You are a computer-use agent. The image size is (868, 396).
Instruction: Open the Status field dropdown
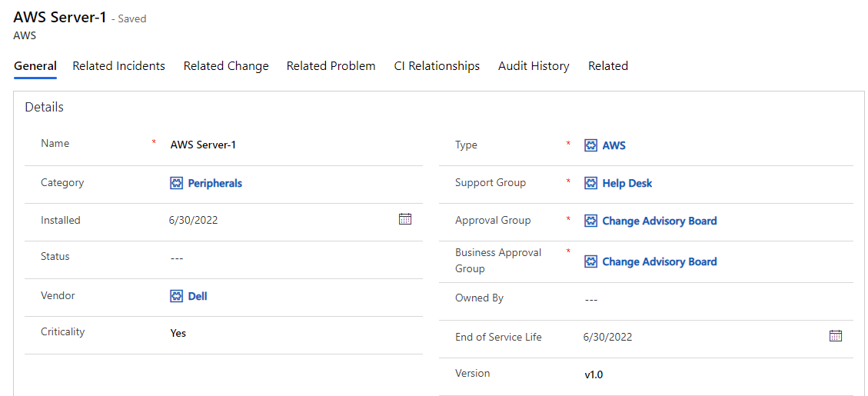click(x=292, y=258)
